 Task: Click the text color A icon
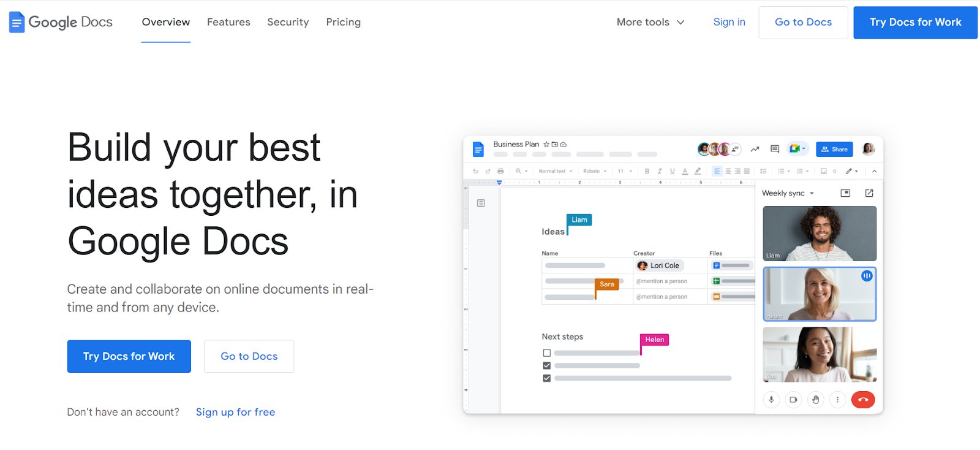(x=685, y=171)
